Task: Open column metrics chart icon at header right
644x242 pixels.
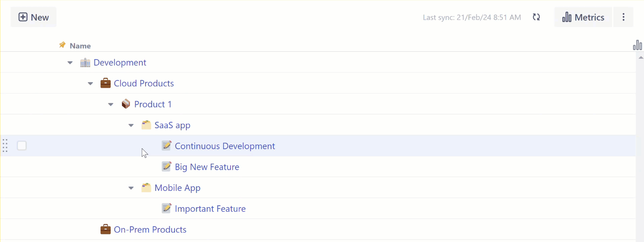Action: coord(637,45)
